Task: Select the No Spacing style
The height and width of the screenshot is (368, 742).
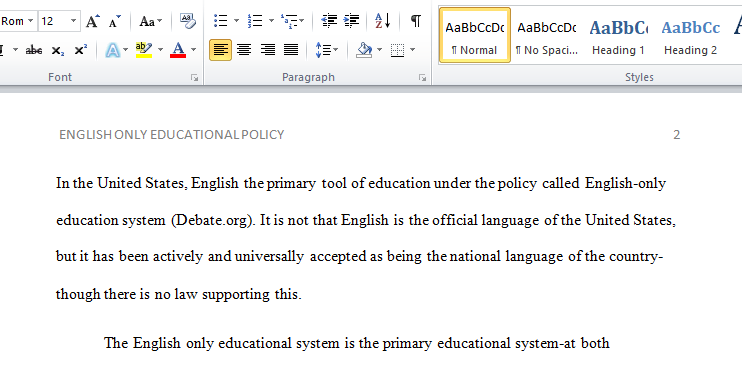Action: (x=547, y=35)
